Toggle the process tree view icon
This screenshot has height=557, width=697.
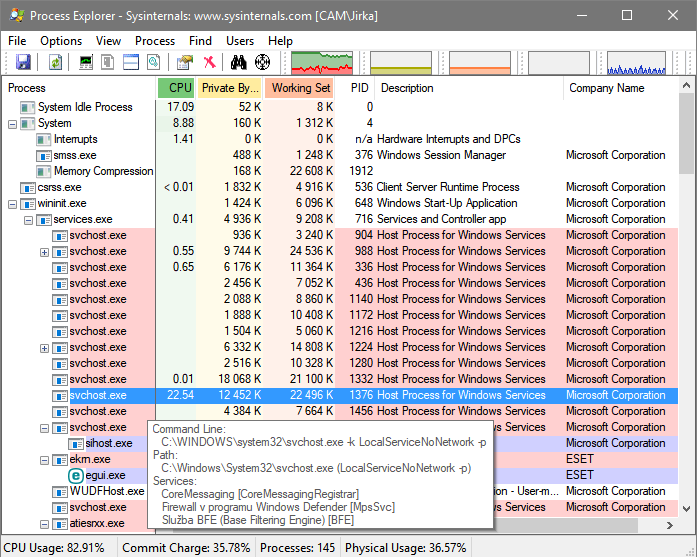(108, 62)
